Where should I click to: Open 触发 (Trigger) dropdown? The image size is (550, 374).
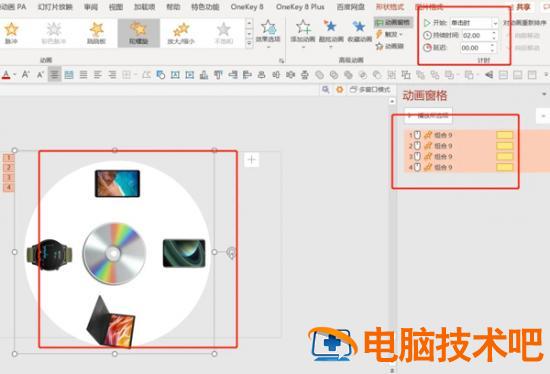coord(389,34)
